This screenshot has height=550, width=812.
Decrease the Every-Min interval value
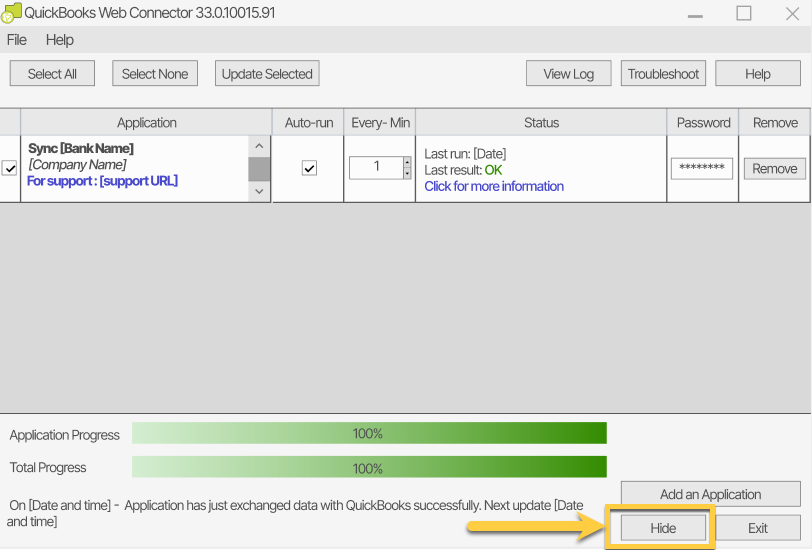pyautogui.click(x=407, y=173)
